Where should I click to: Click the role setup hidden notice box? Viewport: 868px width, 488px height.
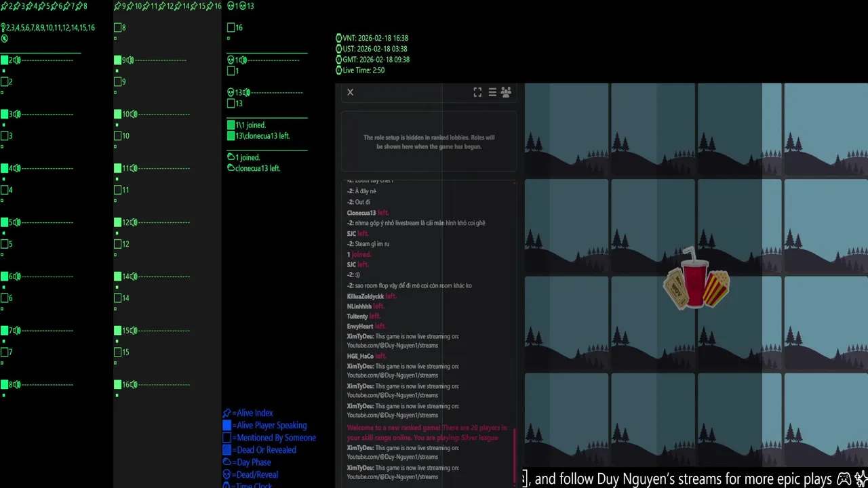[x=429, y=142]
